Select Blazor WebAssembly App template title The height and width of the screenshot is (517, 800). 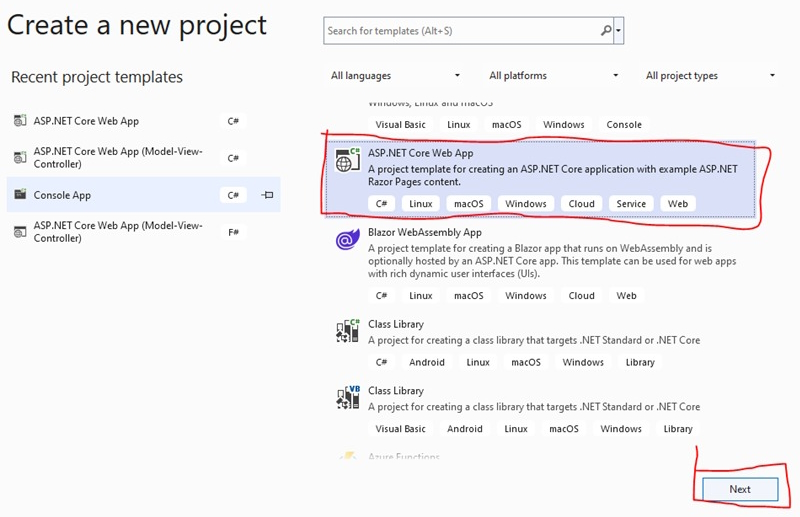[x=424, y=232]
